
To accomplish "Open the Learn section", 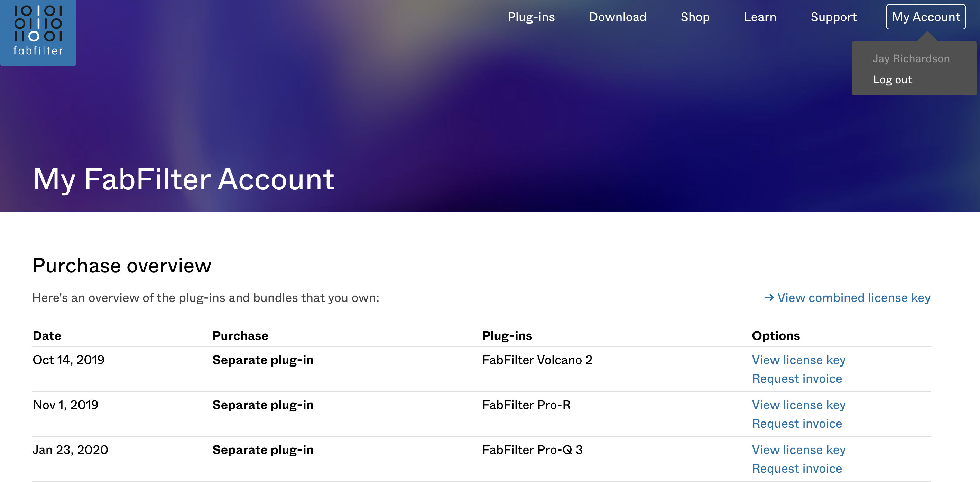I will point(760,17).
